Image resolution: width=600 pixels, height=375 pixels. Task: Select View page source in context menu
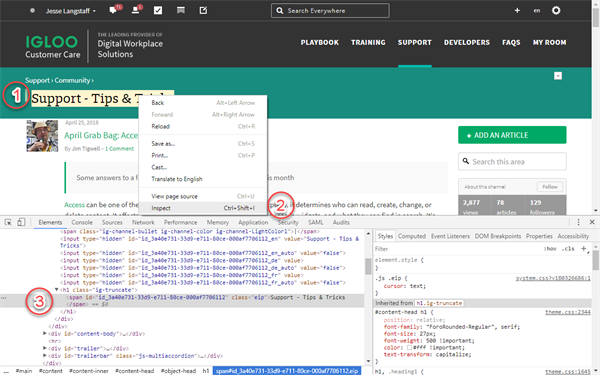click(x=203, y=196)
